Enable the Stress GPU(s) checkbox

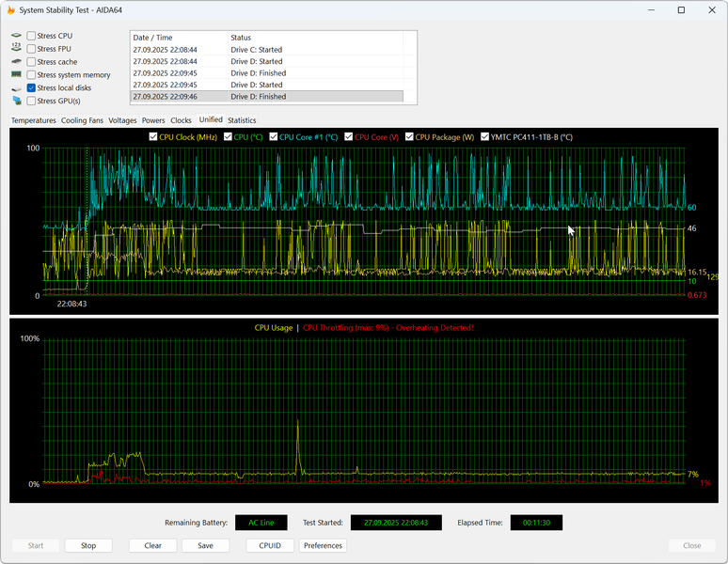coord(32,101)
